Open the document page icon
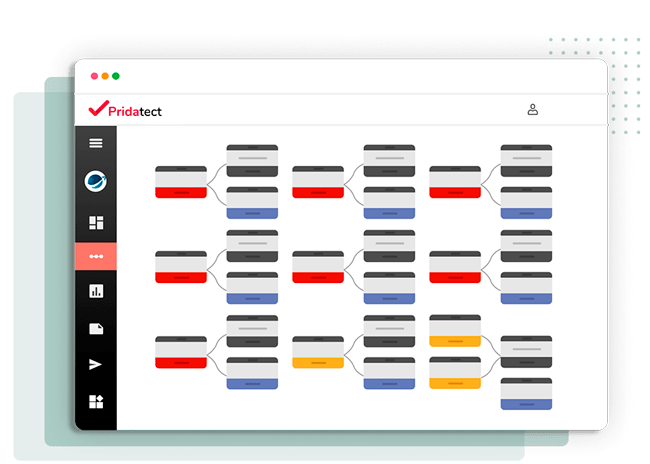 pos(96,329)
